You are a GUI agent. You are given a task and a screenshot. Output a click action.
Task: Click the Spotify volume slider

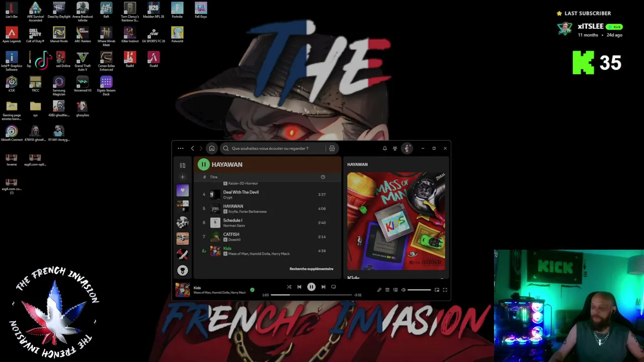[x=419, y=290]
